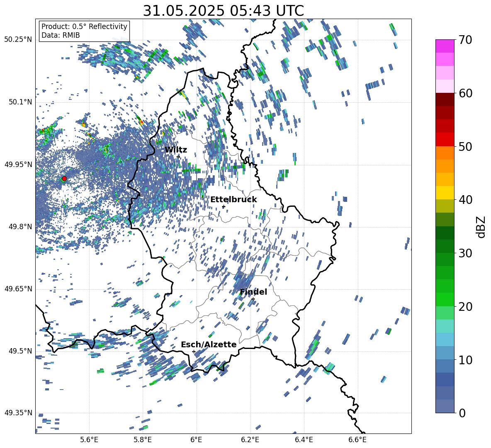Click latitude label 49.65°N
The width and height of the screenshot is (491, 448).
click(18, 288)
